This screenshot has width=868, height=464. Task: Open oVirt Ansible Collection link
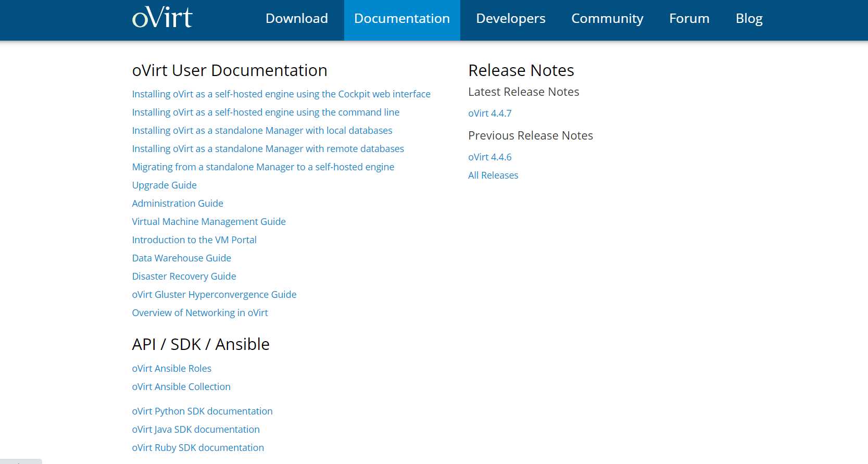181,387
